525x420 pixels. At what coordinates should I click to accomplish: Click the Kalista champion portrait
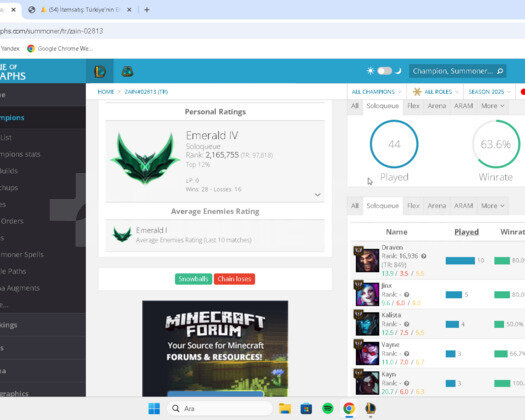pos(367,324)
